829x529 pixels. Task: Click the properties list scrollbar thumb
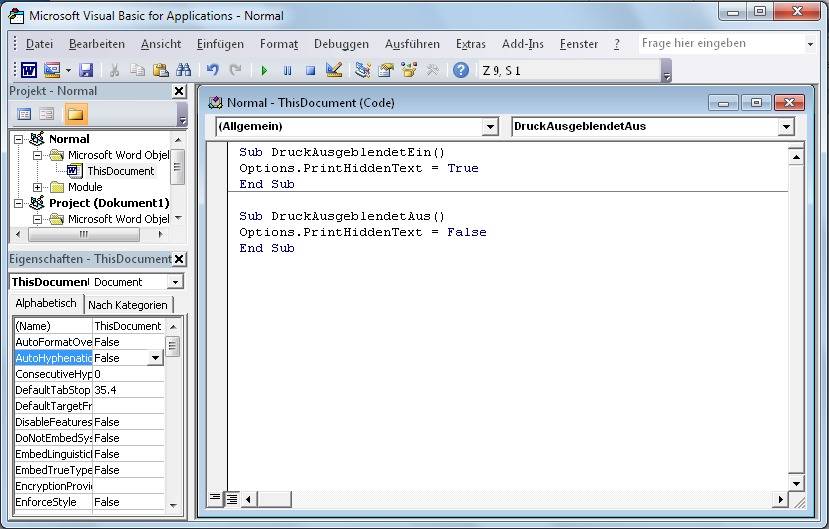point(172,347)
